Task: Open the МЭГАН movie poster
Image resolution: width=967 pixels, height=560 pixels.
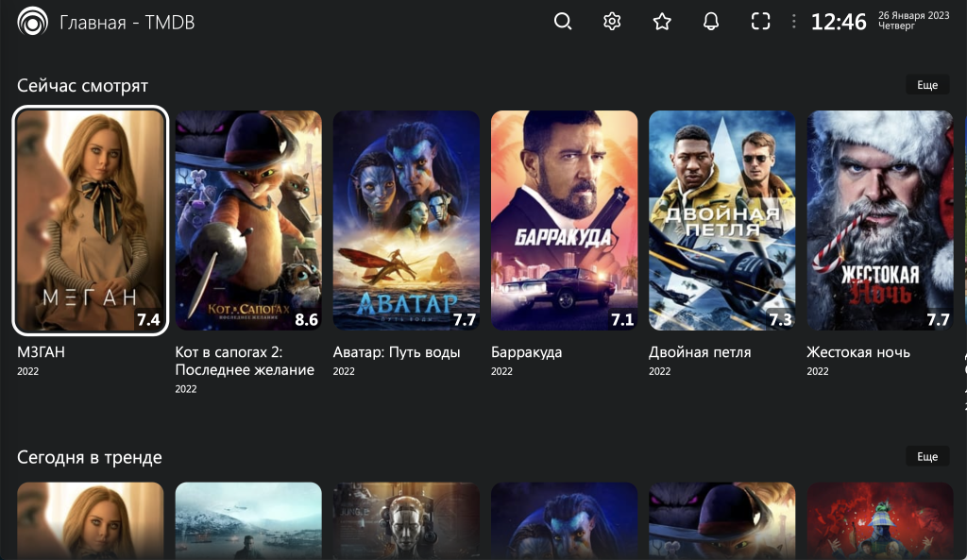Action: tap(91, 220)
